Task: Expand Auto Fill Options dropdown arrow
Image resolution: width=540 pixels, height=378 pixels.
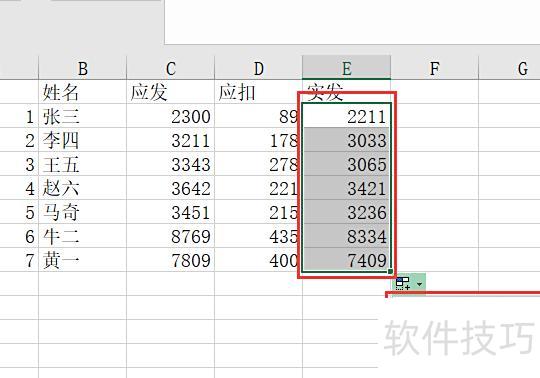Action: (419, 284)
